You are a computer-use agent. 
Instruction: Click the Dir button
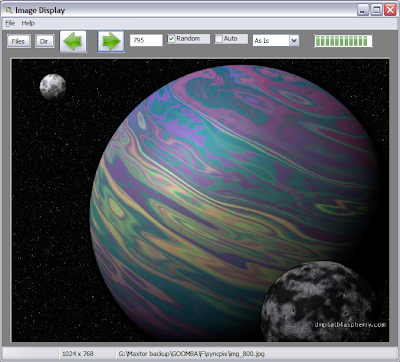click(x=45, y=41)
